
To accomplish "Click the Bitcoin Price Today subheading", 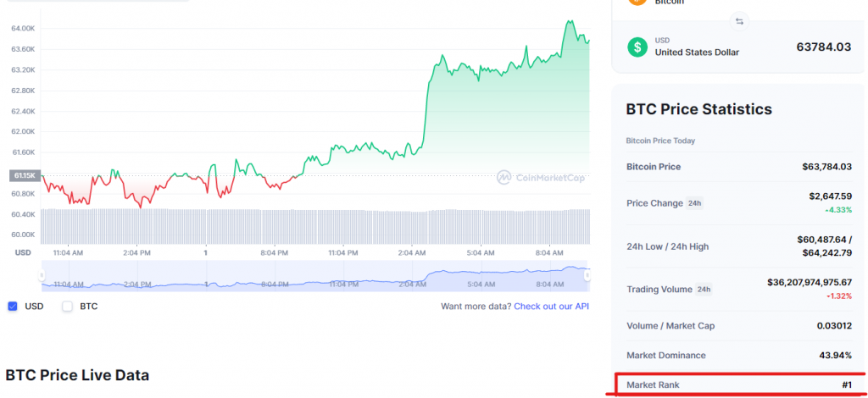I will [x=660, y=141].
